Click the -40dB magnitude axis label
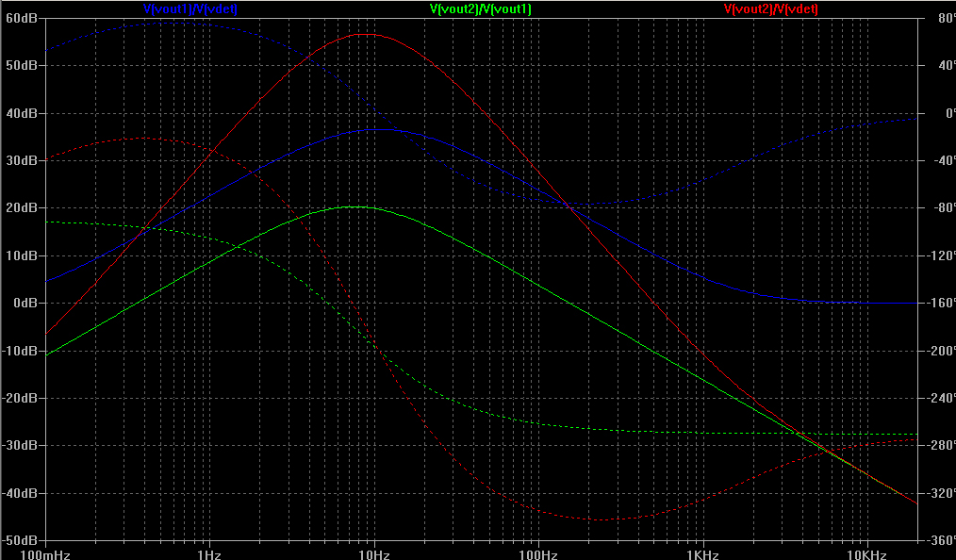The image size is (956, 560). (x=20, y=493)
